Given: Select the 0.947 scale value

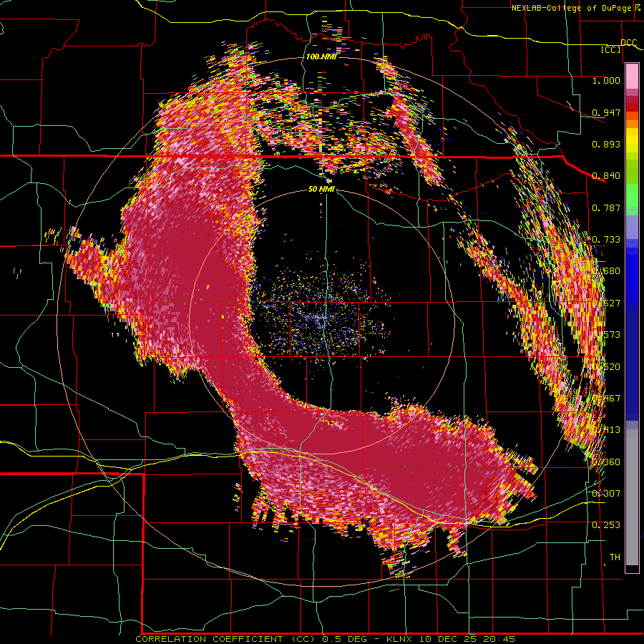Looking at the screenshot, I should click(x=606, y=112).
